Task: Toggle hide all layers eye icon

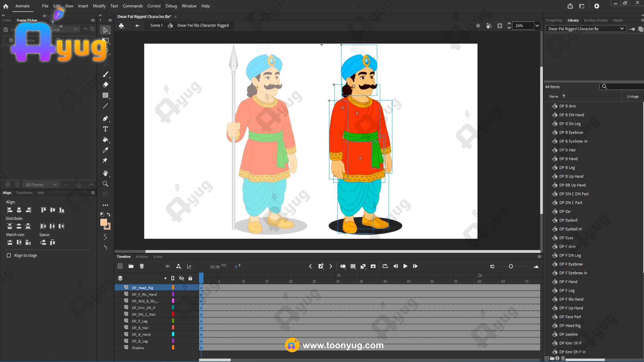Action: [x=181, y=278]
